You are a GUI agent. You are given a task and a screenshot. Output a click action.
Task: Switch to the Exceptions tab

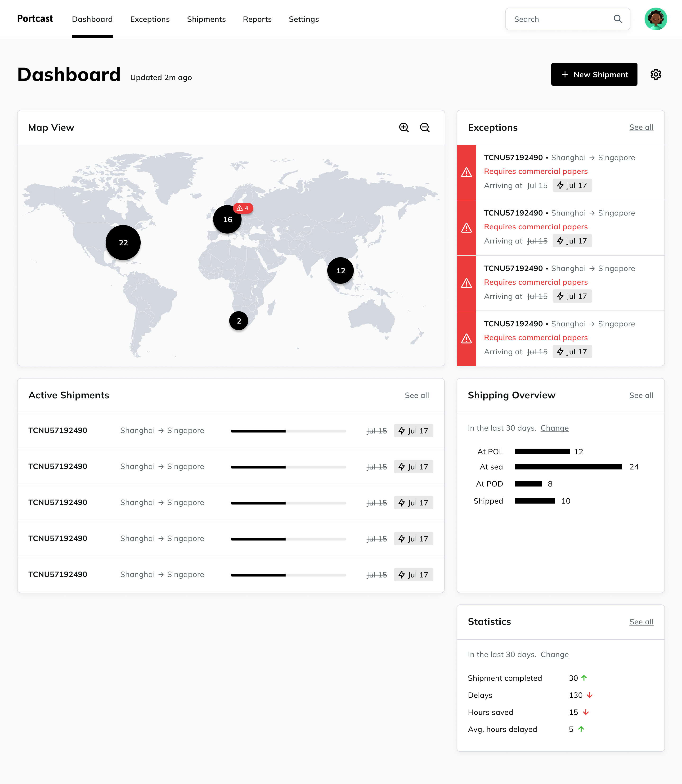click(x=150, y=19)
